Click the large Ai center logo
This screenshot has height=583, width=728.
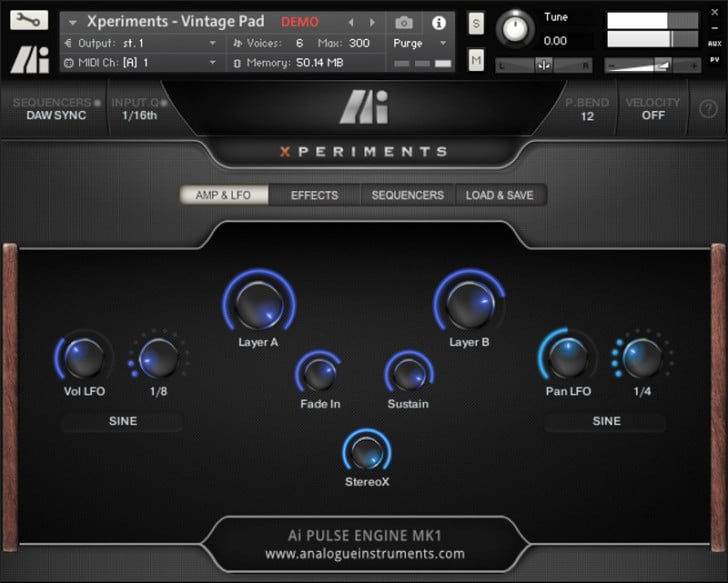pos(364,107)
